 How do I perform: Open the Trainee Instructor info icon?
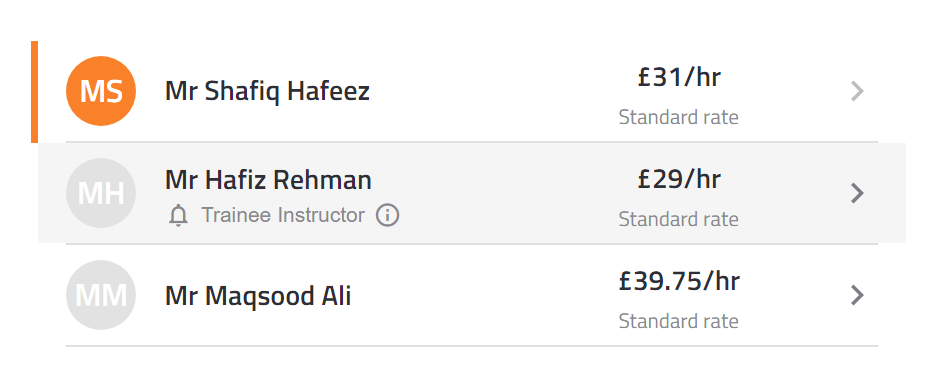387,215
